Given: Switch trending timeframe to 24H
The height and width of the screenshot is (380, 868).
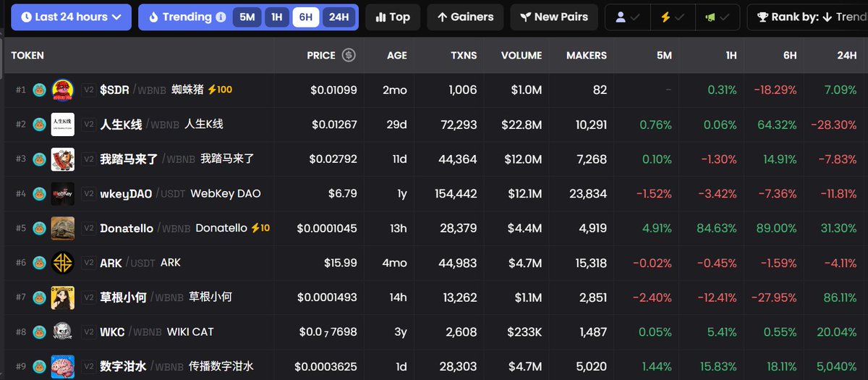Looking at the screenshot, I should point(339,17).
